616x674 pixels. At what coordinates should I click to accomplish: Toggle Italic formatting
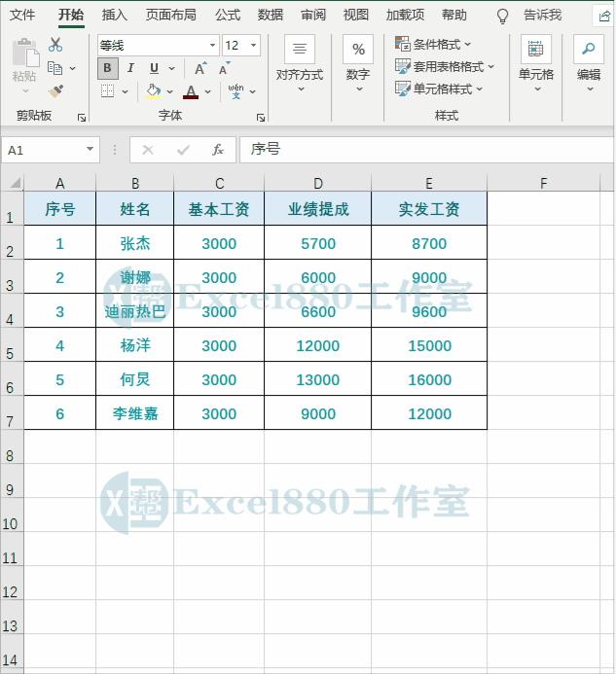click(130, 68)
